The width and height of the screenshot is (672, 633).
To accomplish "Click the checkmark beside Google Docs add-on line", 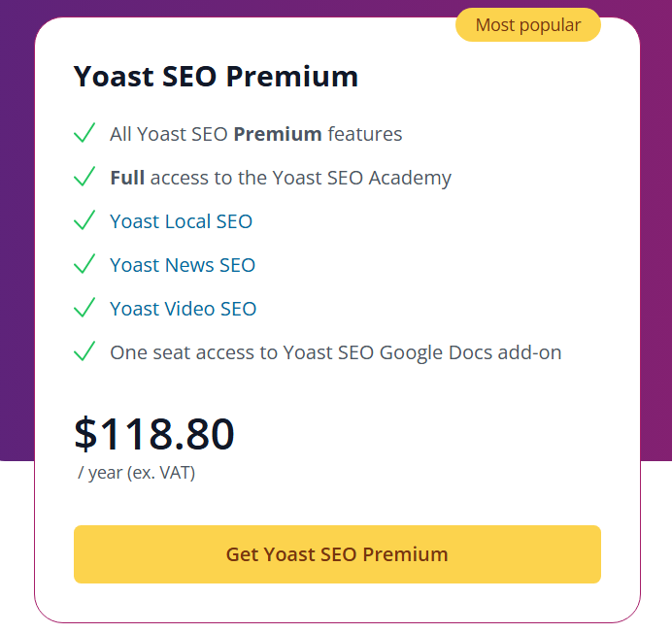I will [84, 351].
